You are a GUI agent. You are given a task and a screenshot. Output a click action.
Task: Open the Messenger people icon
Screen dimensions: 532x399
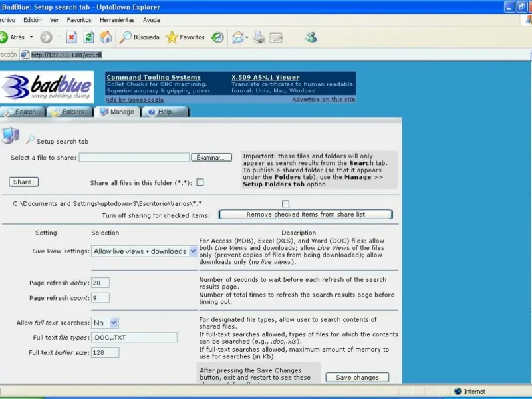pos(311,37)
